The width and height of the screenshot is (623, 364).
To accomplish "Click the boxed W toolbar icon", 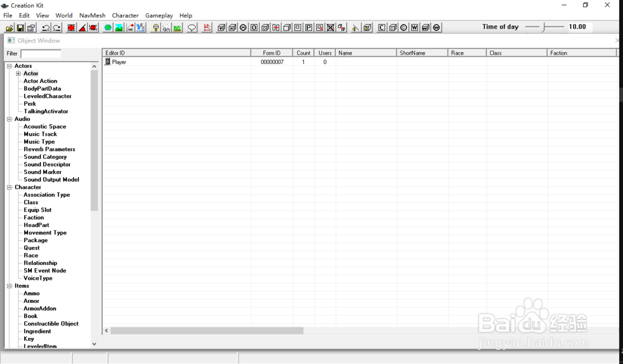I will (415, 27).
